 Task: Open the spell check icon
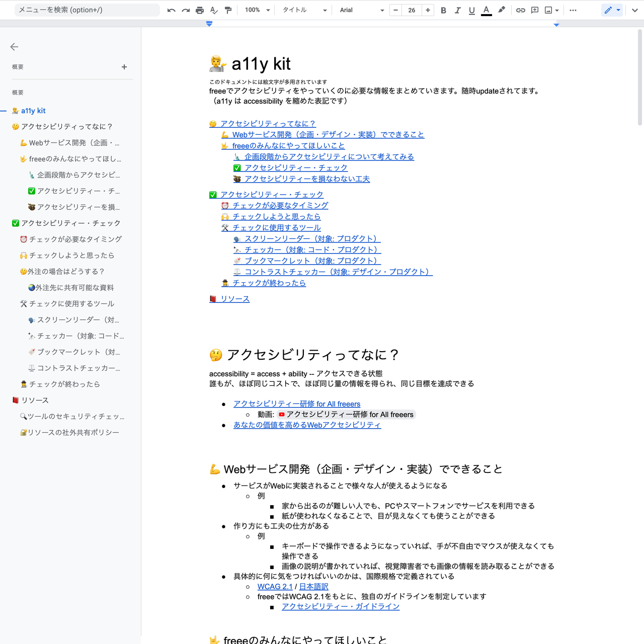tap(214, 10)
